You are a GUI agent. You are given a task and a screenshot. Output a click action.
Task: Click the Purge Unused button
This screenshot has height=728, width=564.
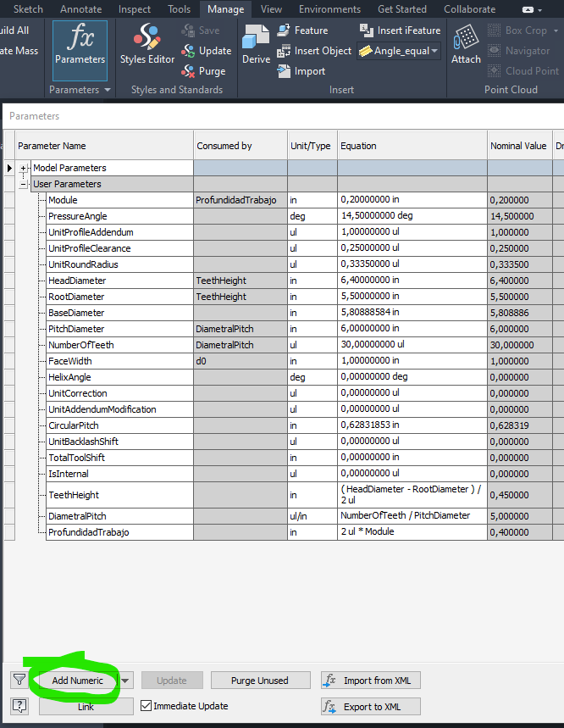(x=260, y=681)
